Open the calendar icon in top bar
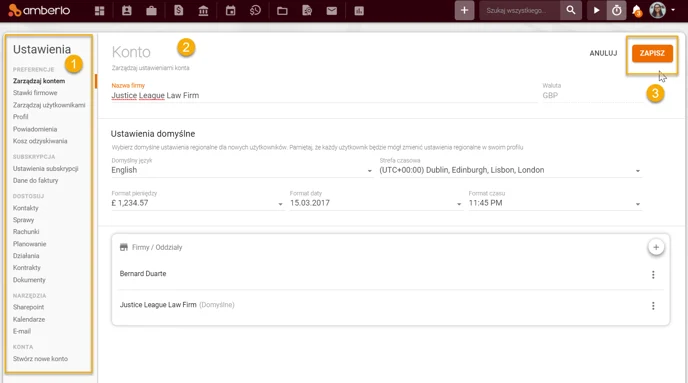 230,11
